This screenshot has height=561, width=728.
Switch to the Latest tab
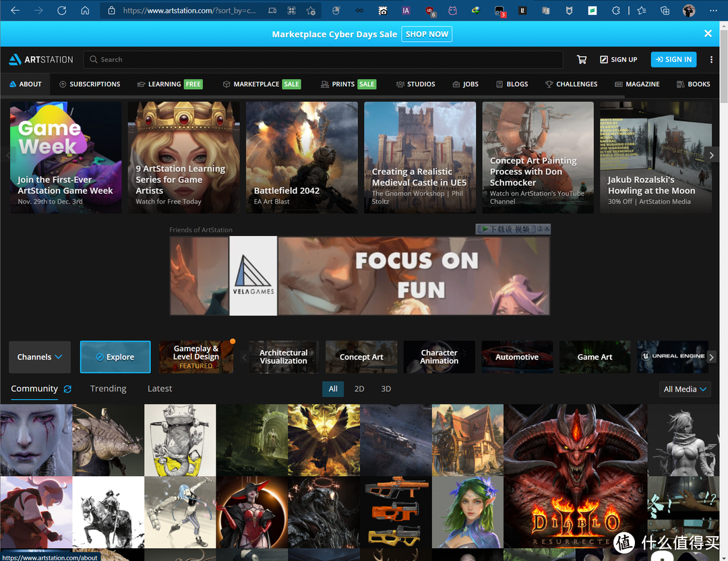point(160,388)
